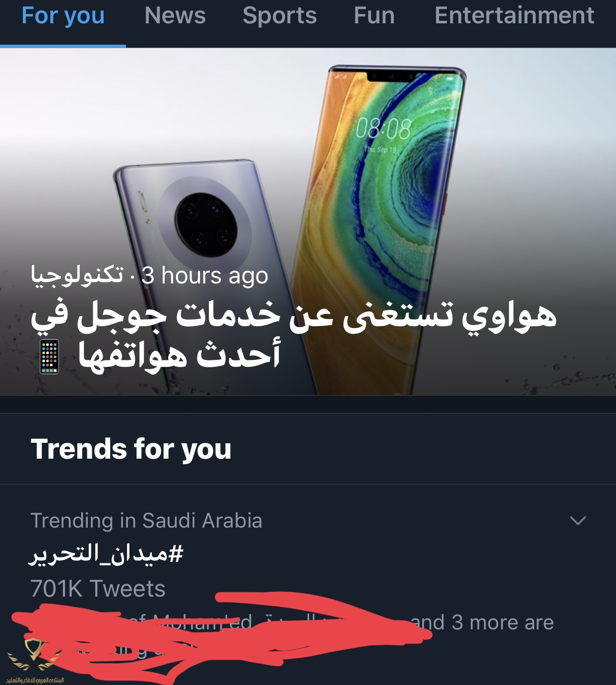
Task: Click the blue For you tab underline
Action: [x=63, y=46]
